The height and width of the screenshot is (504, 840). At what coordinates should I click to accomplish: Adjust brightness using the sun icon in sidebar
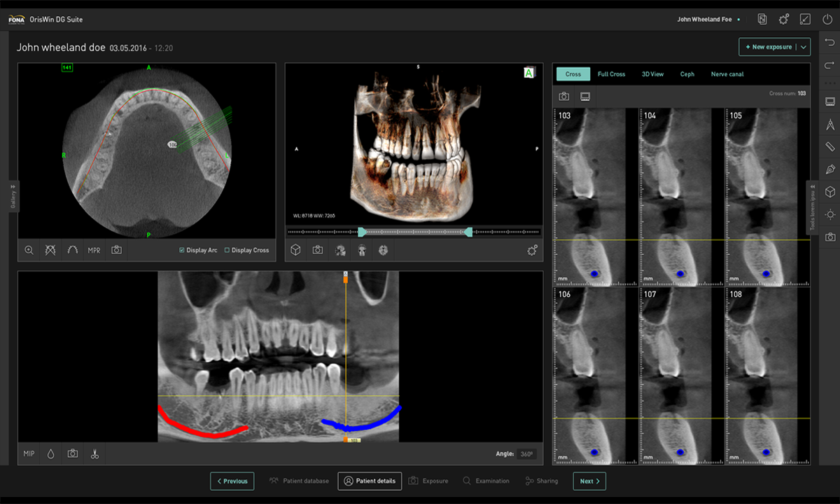830,214
